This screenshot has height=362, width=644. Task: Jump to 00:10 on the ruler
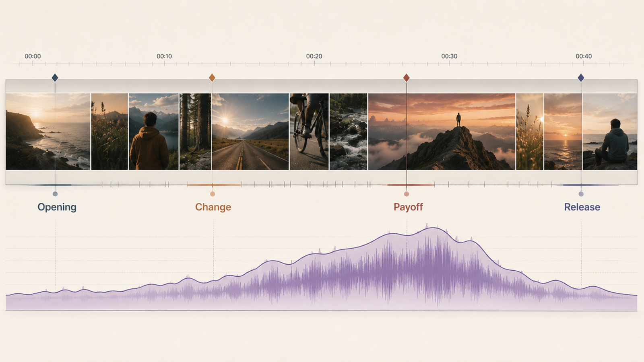tap(164, 56)
